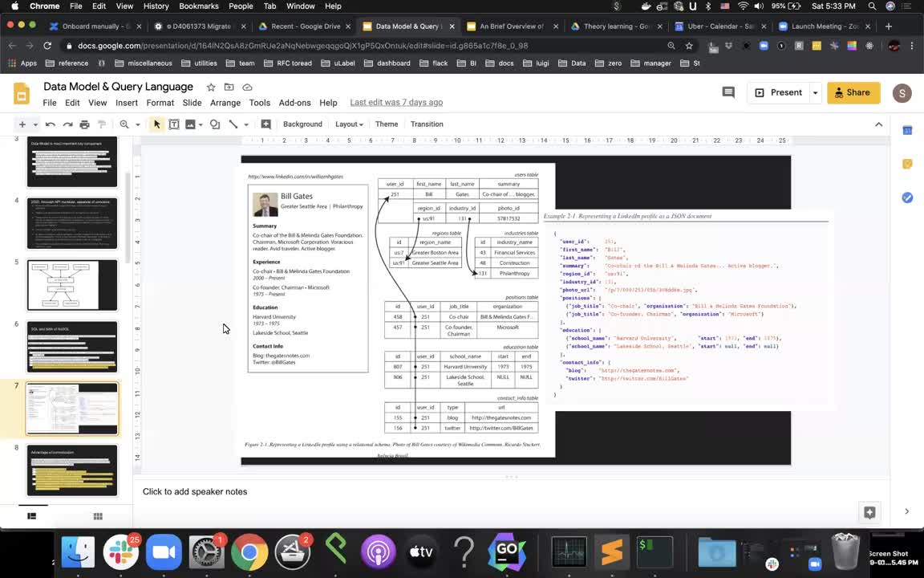Expand the side panel with right chevron
The height and width of the screenshot is (578, 924).
pos(907,511)
